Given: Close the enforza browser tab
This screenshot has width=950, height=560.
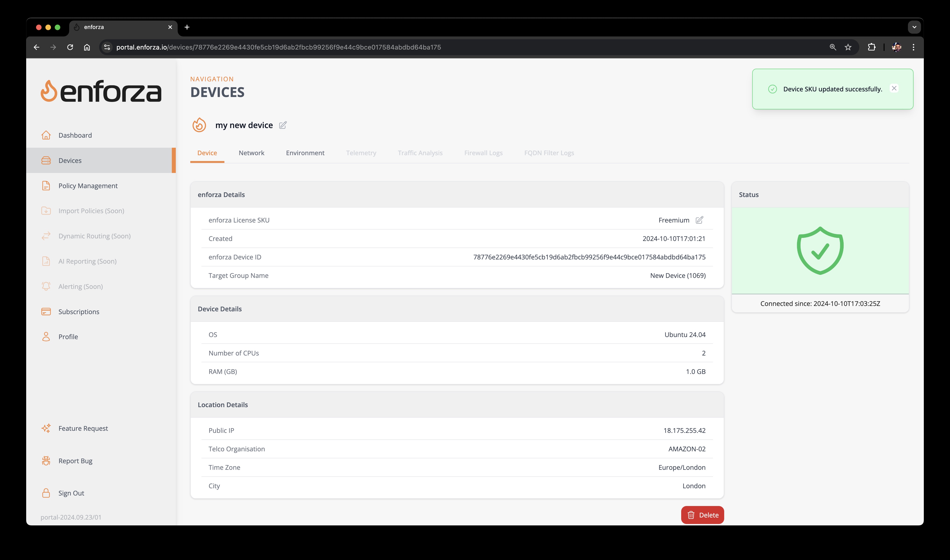Looking at the screenshot, I should 170,27.
